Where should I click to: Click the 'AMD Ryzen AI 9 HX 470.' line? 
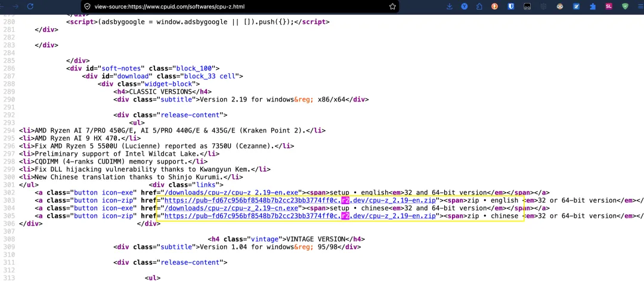click(80, 138)
